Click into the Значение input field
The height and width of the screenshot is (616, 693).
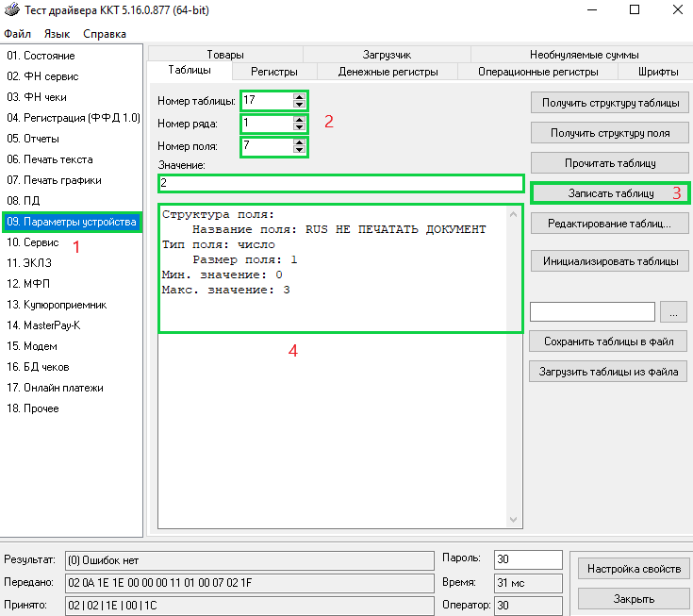coord(340,183)
